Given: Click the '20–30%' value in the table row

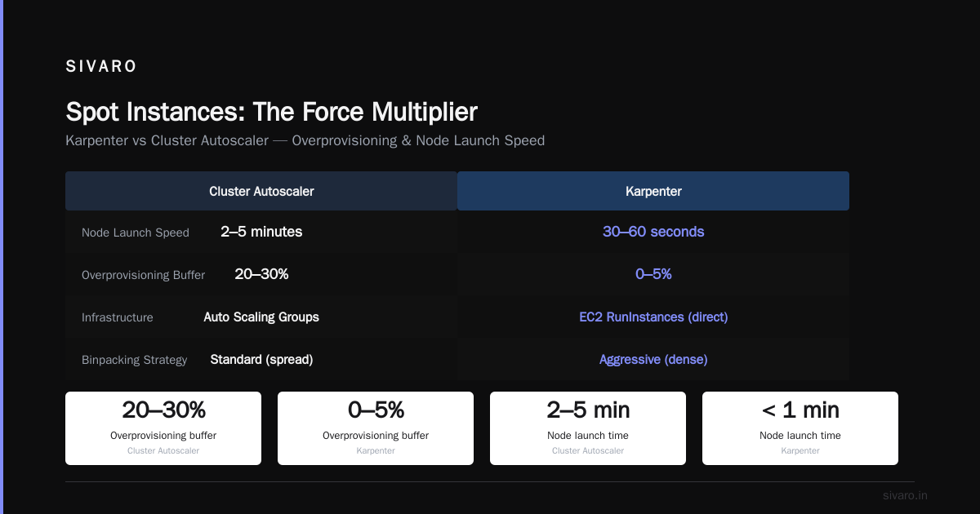Looking at the screenshot, I should pos(261,274).
